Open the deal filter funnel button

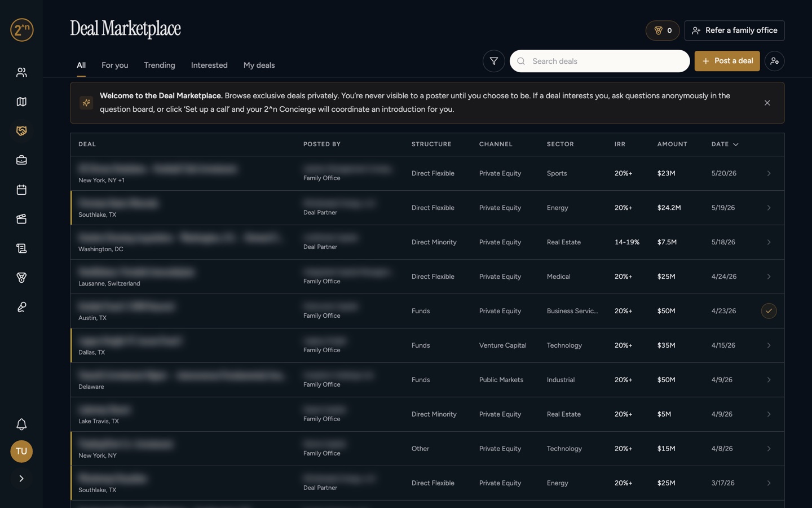(493, 61)
